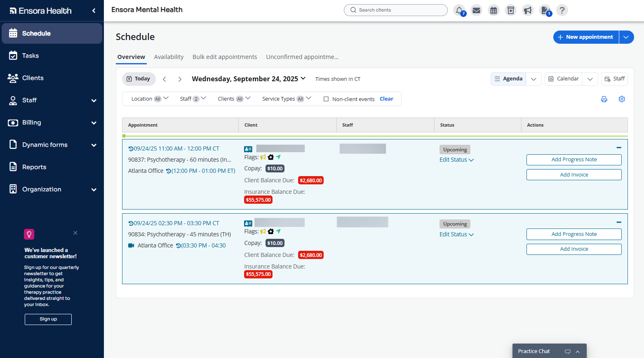Click the Search clients input field
The image size is (644, 358).
[x=396, y=10]
